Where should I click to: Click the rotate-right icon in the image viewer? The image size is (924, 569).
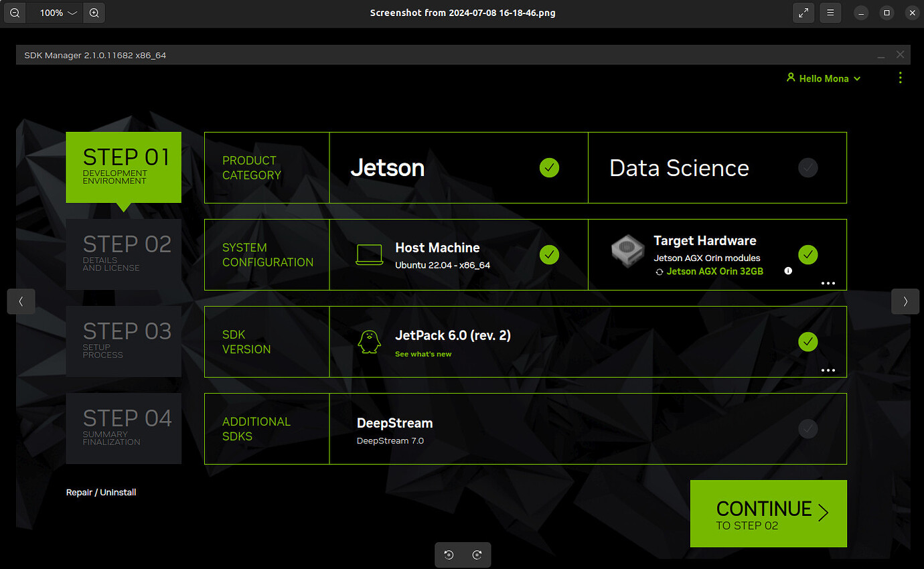tap(477, 554)
